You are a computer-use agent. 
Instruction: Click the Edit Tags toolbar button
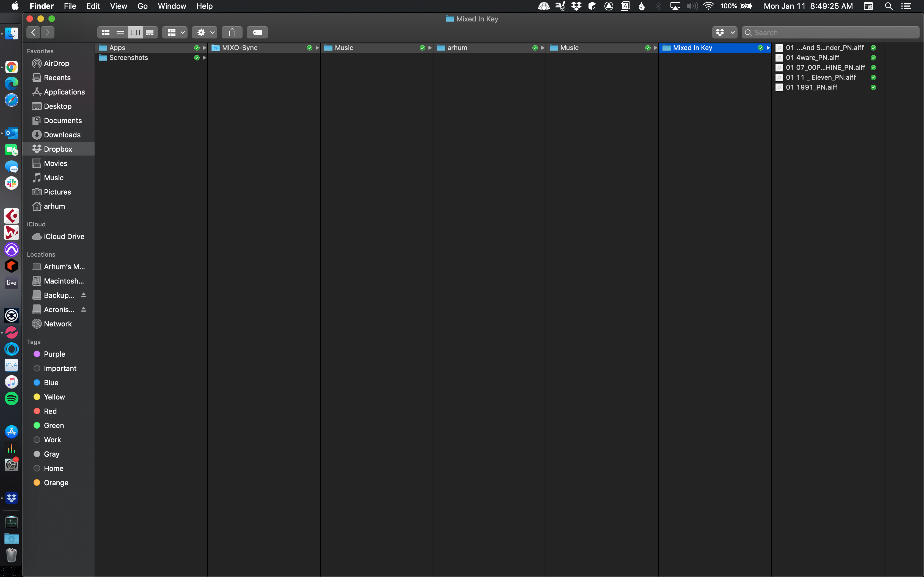257,32
